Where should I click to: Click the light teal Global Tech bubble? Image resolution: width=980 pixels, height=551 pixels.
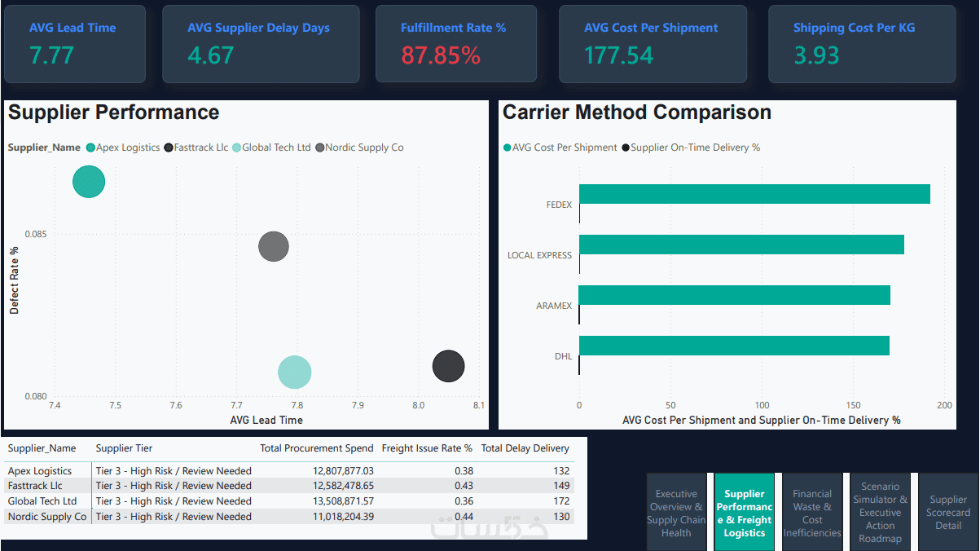coord(295,372)
